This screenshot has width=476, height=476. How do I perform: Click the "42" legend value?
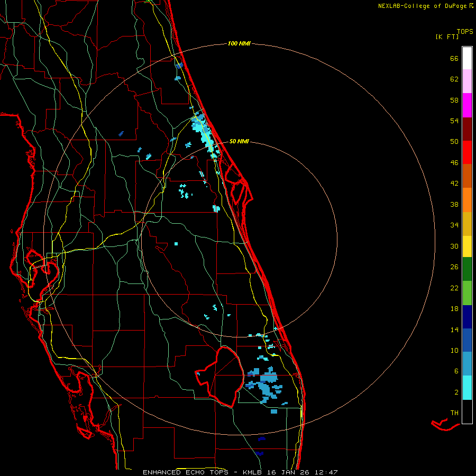(x=454, y=184)
